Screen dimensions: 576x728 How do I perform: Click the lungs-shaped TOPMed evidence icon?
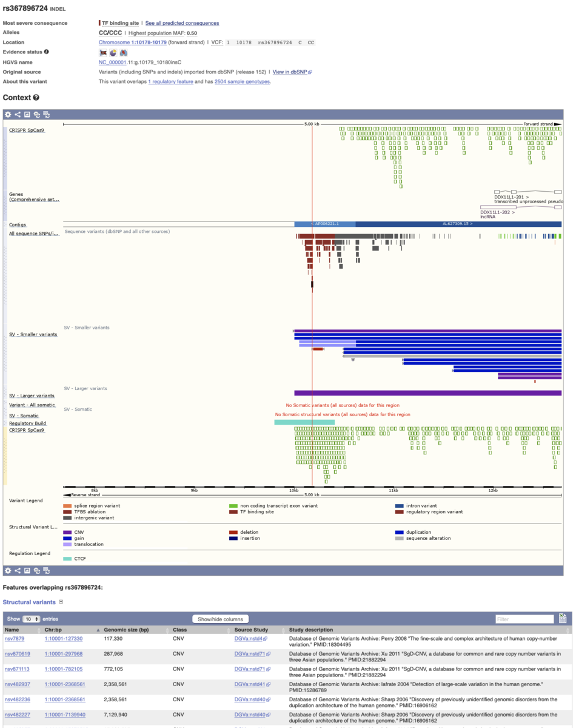pyautogui.click(x=123, y=52)
